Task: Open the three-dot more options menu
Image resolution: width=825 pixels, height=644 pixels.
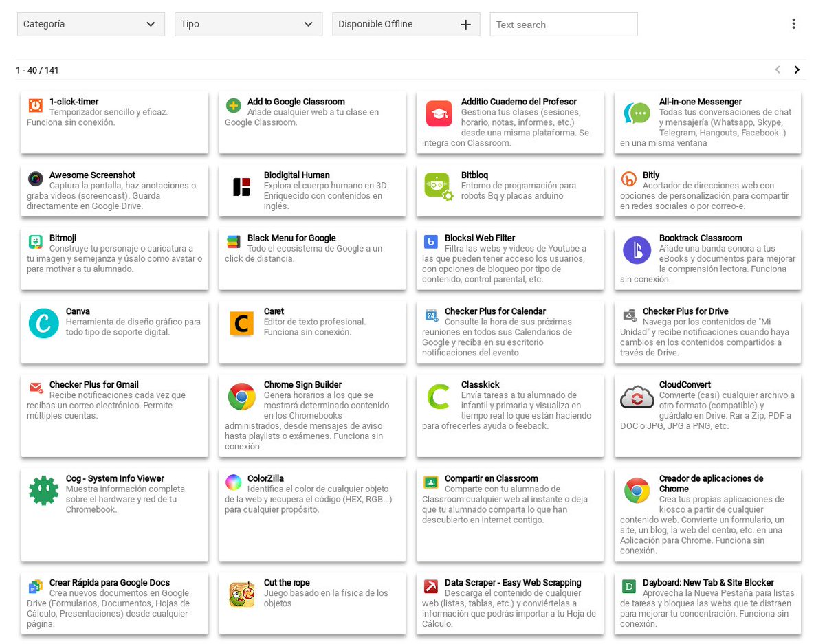Action: [793, 24]
